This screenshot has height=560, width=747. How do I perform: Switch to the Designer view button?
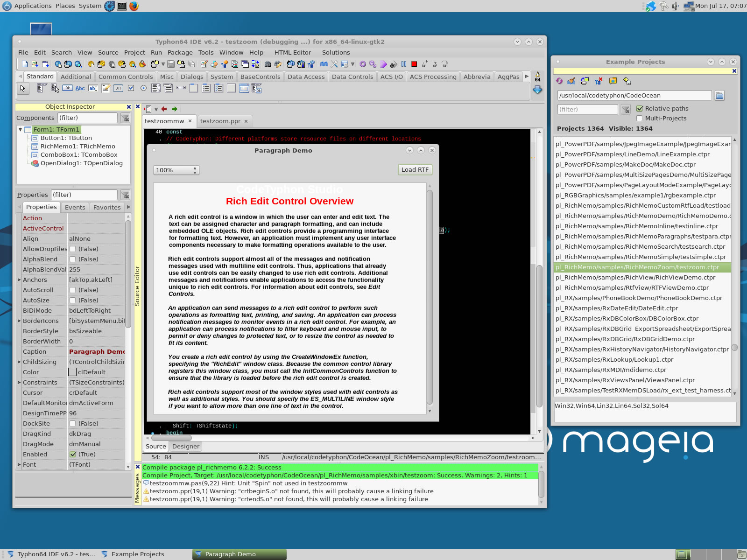pos(186,446)
